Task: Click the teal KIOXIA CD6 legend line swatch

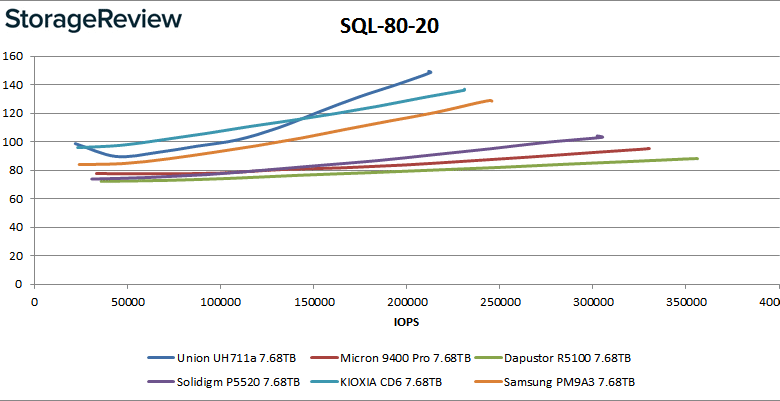Action: coord(324,382)
